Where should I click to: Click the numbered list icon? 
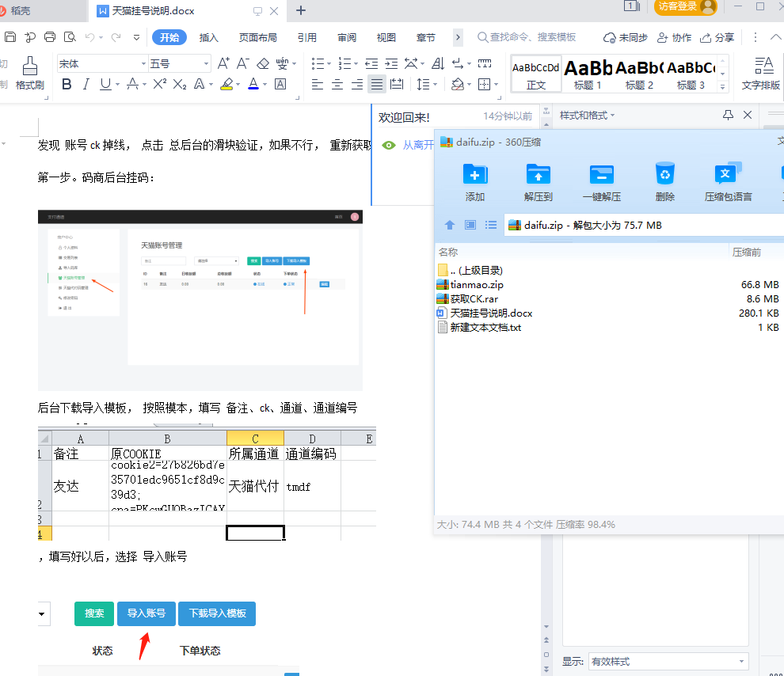pyautogui.click(x=344, y=63)
